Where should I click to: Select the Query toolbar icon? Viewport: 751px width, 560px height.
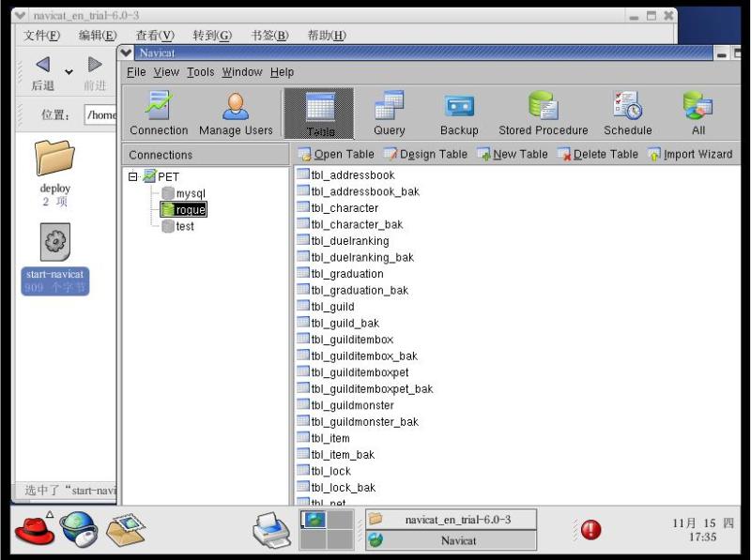(x=389, y=113)
